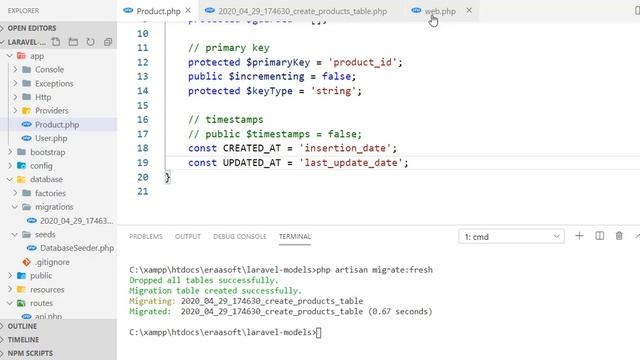Switch to the Problems panel tab
Screen dimensions: 640x360
pyautogui.click(x=146, y=236)
